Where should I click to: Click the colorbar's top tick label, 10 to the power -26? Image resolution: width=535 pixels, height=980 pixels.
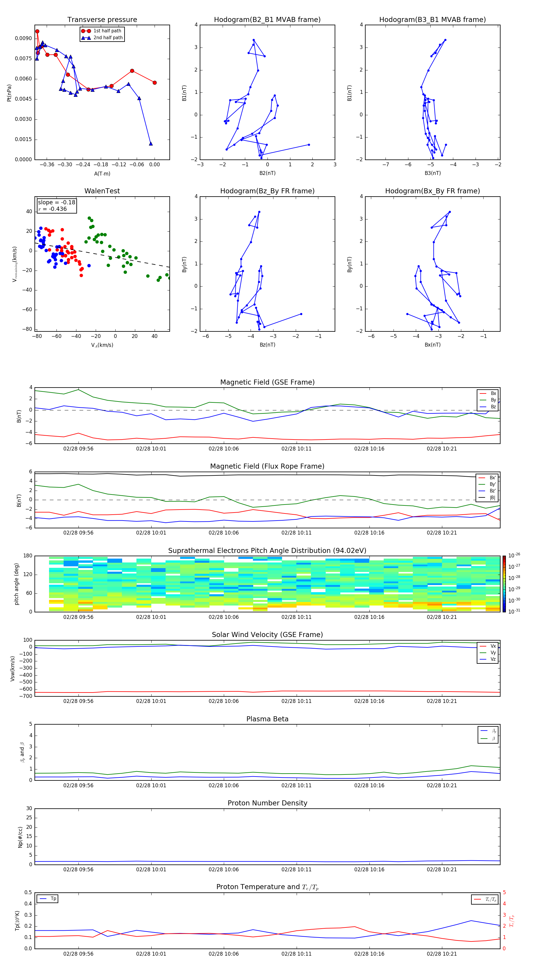(514, 555)
